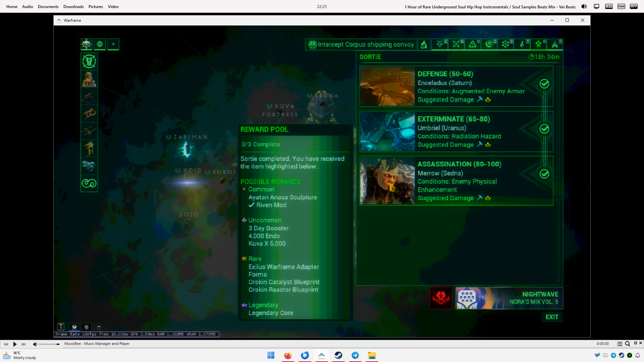Select the Defense Enceladus sortie mission
Image resolution: width=644 pixels, height=362 pixels.
(x=456, y=86)
